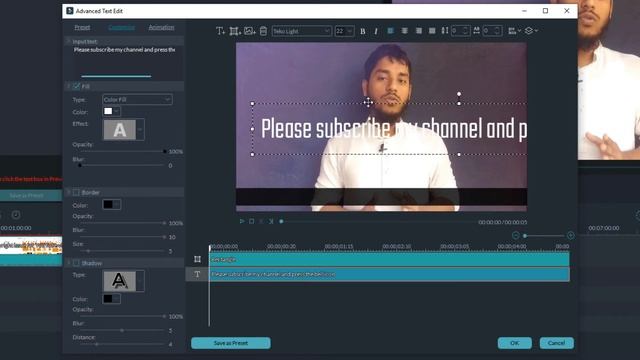Enable the Shadow checkbox
The image size is (640, 360).
tap(76, 263)
